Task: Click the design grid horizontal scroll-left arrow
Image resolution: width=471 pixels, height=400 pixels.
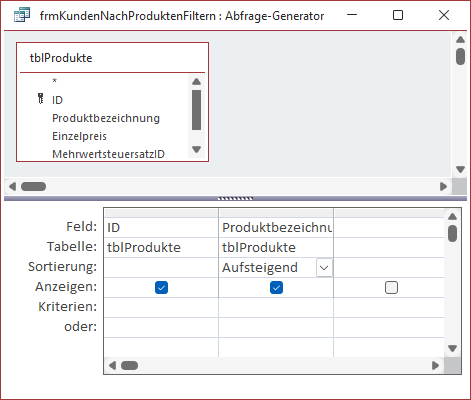Action: 112,365
